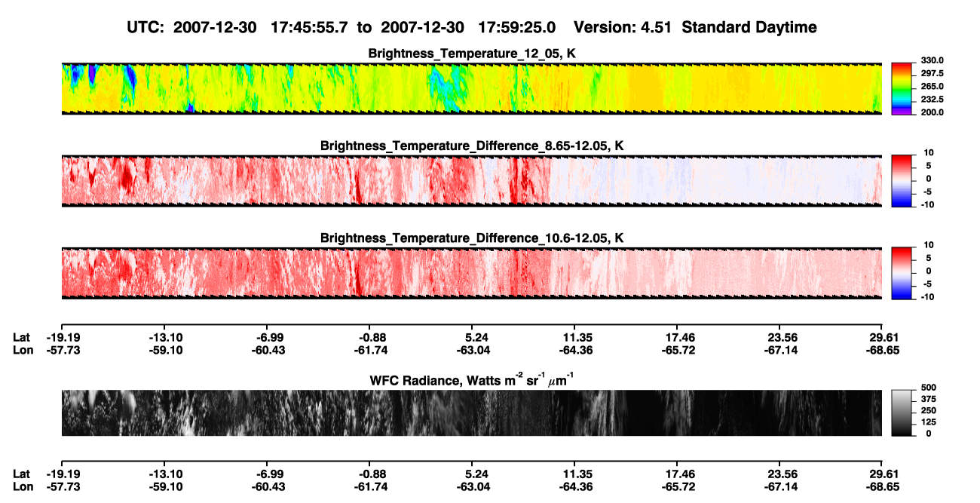Click the end time '17:59:25.0' in header

point(517,28)
